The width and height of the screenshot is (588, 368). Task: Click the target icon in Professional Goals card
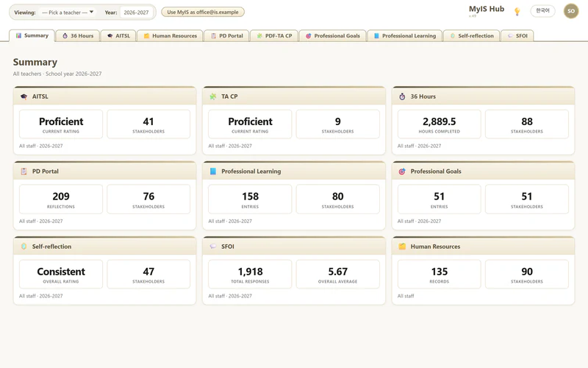tap(402, 171)
